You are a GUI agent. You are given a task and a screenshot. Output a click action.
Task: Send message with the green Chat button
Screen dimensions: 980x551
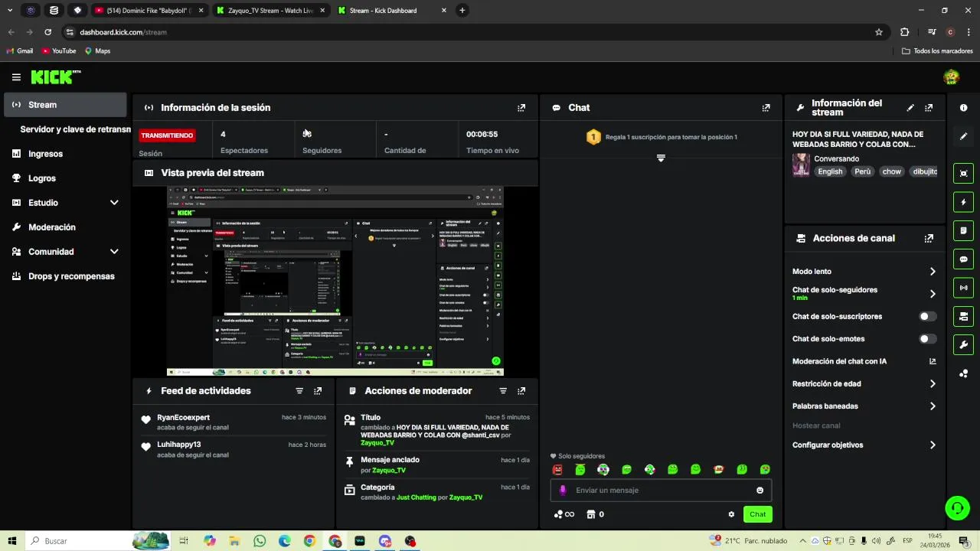coord(757,514)
